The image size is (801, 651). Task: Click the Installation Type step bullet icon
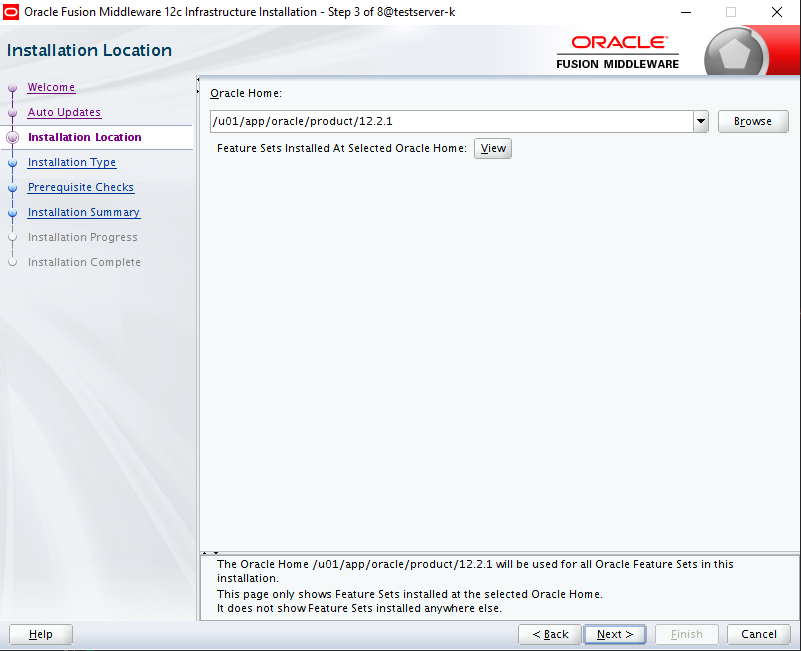(13, 163)
